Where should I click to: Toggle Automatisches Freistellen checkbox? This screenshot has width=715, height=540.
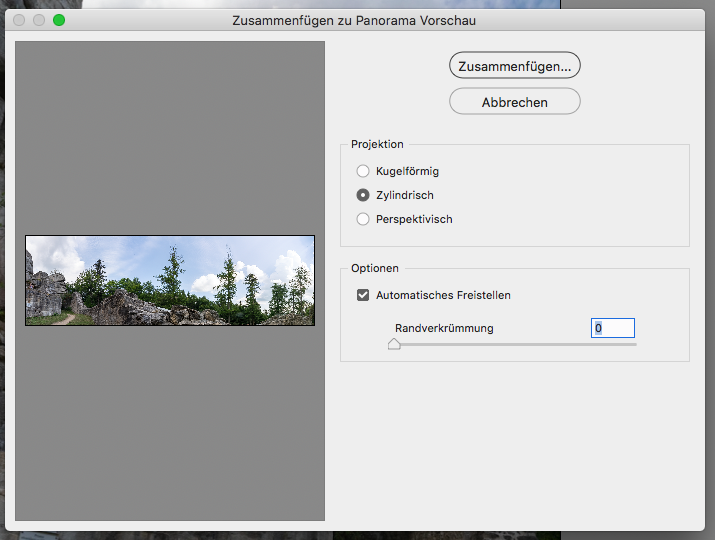(x=363, y=295)
